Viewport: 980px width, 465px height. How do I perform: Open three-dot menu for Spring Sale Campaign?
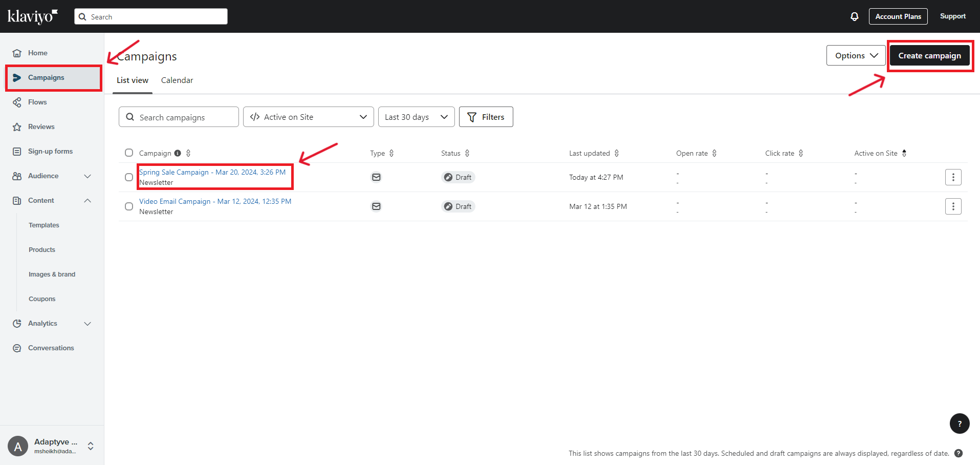[x=953, y=177]
